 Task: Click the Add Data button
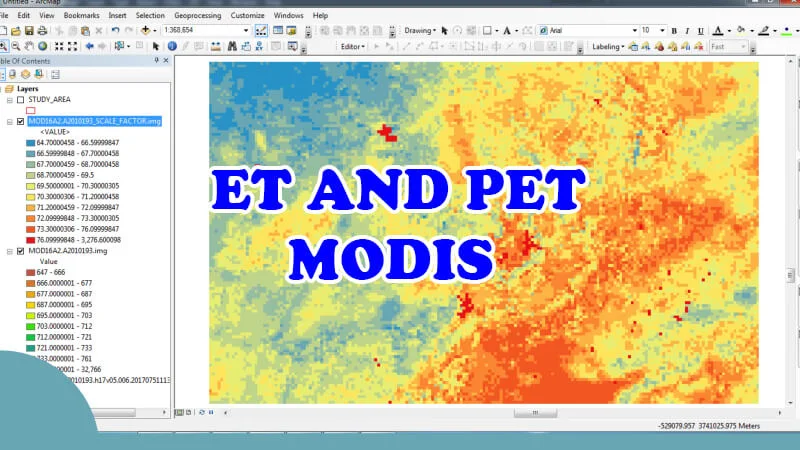[145, 31]
